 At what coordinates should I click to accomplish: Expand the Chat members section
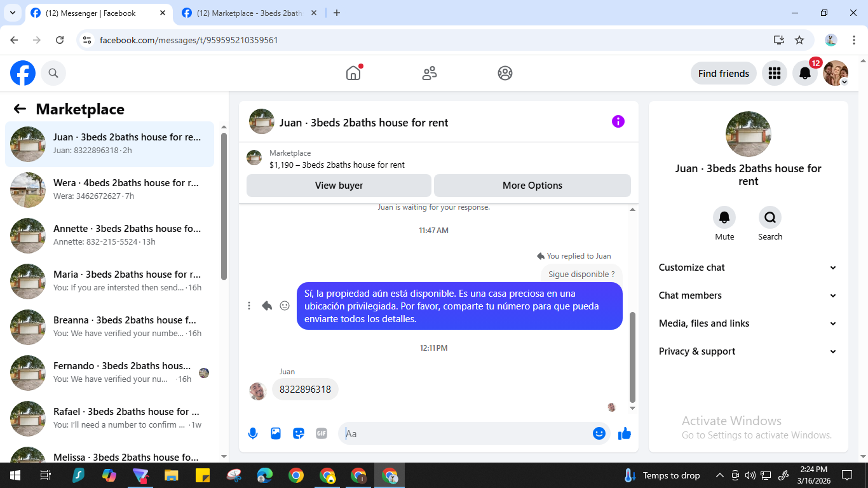(748, 295)
